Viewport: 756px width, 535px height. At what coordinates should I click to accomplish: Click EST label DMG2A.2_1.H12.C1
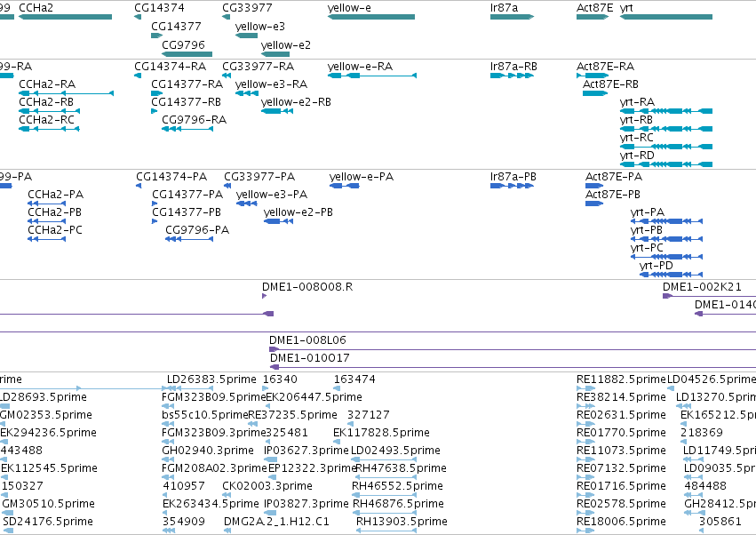click(277, 522)
